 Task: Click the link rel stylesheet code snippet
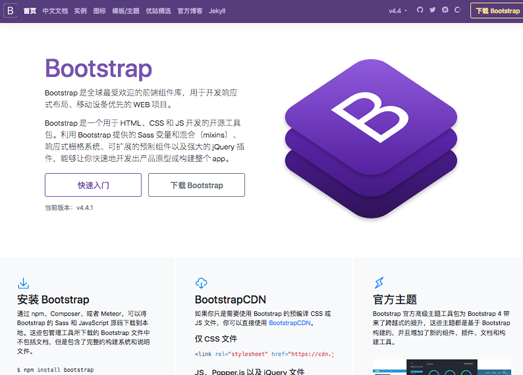point(265,354)
